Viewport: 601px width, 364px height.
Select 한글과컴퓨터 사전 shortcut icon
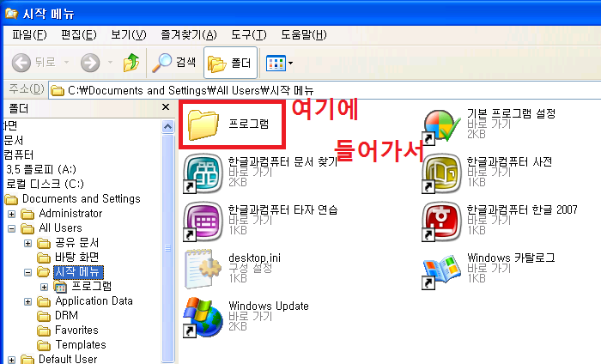click(x=441, y=173)
